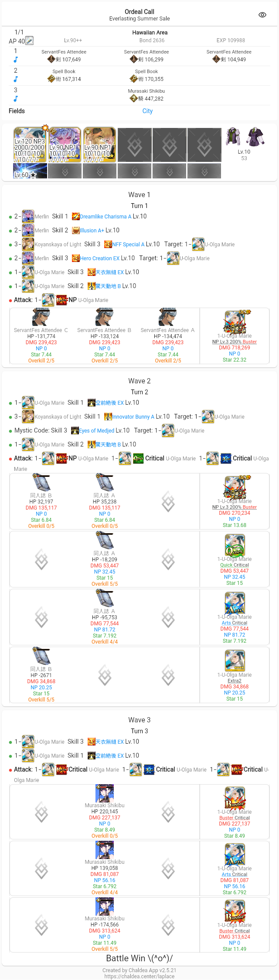Click Wave 2 Arts Critical card icon
This screenshot has width=279, height=980.
pyautogui.click(x=235, y=603)
